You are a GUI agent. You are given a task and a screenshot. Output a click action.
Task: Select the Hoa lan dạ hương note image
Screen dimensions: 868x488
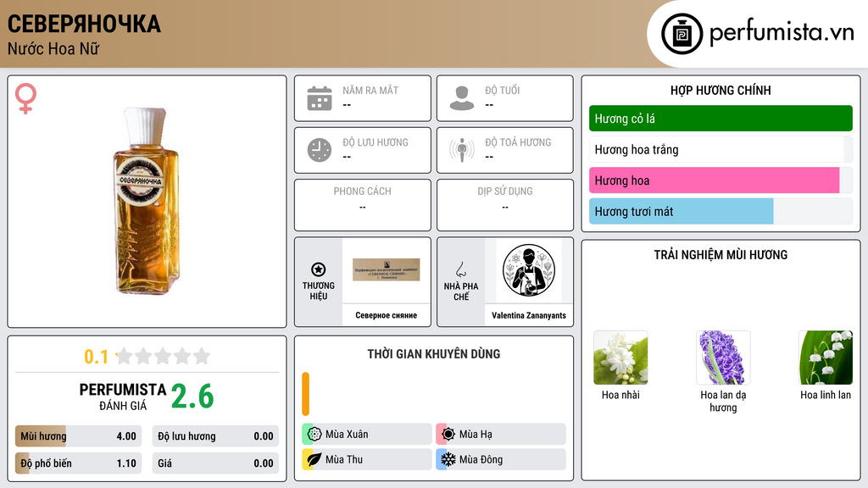click(723, 358)
